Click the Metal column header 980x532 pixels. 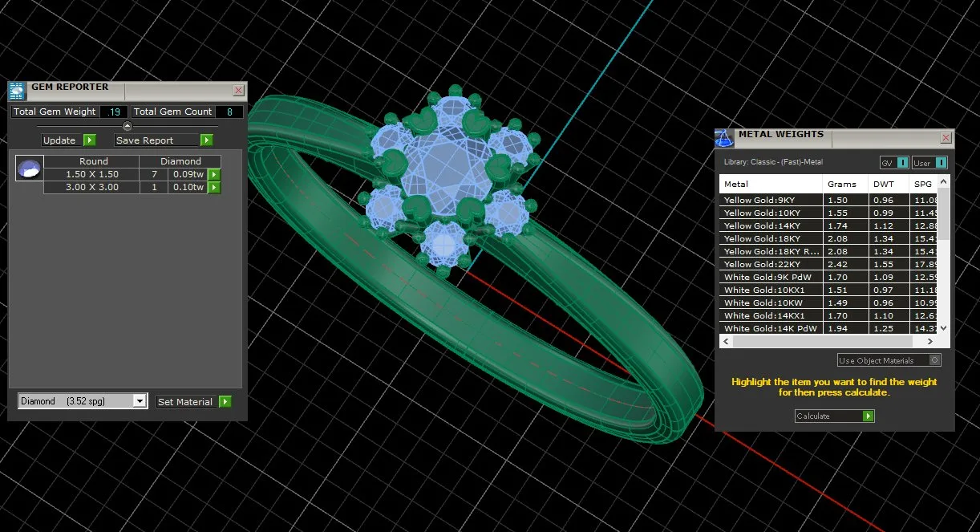(x=771, y=185)
